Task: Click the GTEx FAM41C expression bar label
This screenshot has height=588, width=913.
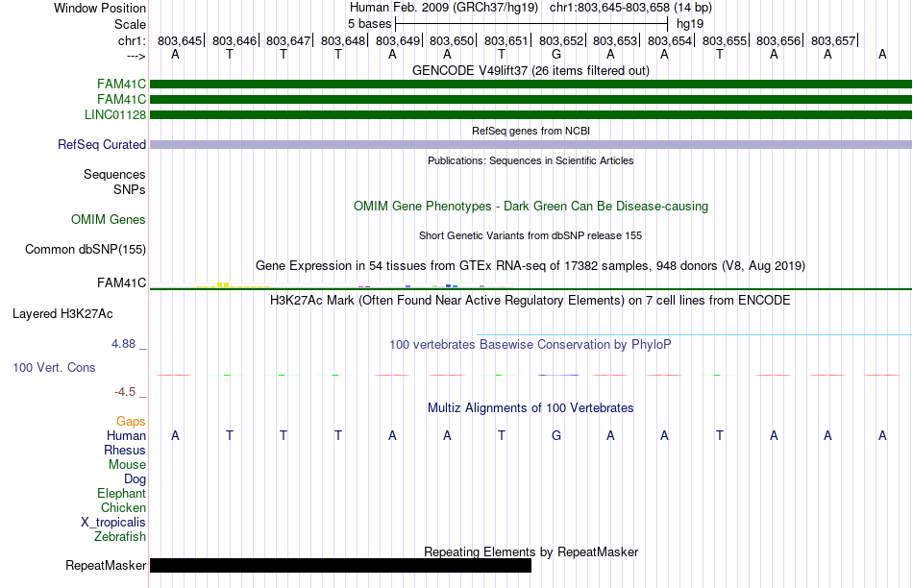Action: pos(121,282)
